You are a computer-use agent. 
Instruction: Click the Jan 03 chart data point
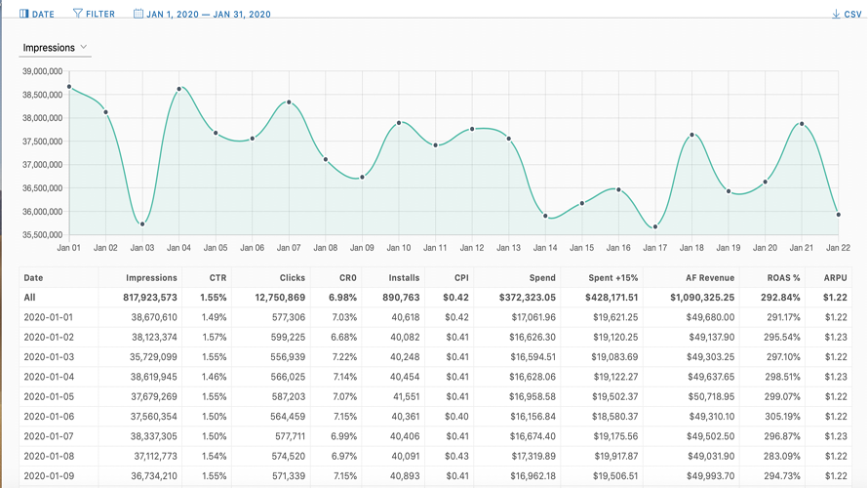(142, 224)
